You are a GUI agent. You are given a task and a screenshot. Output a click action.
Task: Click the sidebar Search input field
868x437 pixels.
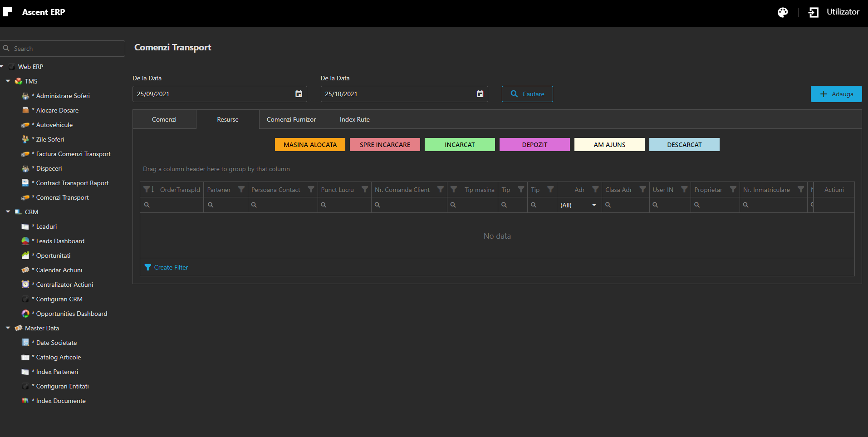pos(66,49)
